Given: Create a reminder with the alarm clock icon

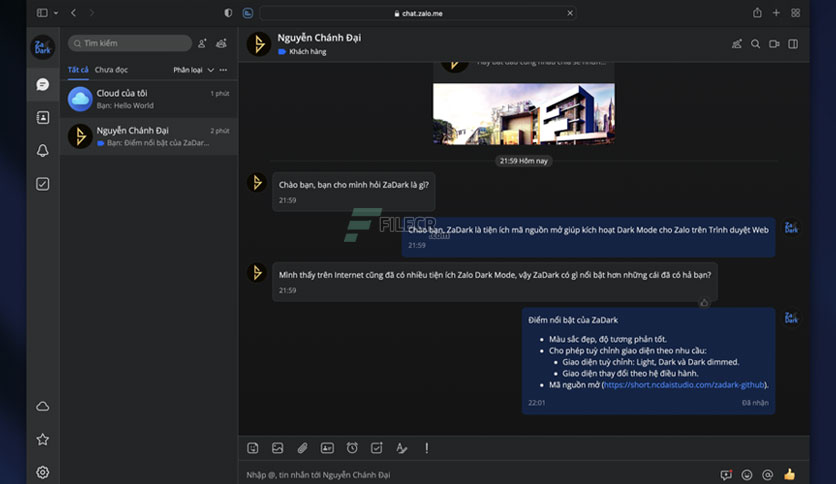Looking at the screenshot, I should [352, 448].
